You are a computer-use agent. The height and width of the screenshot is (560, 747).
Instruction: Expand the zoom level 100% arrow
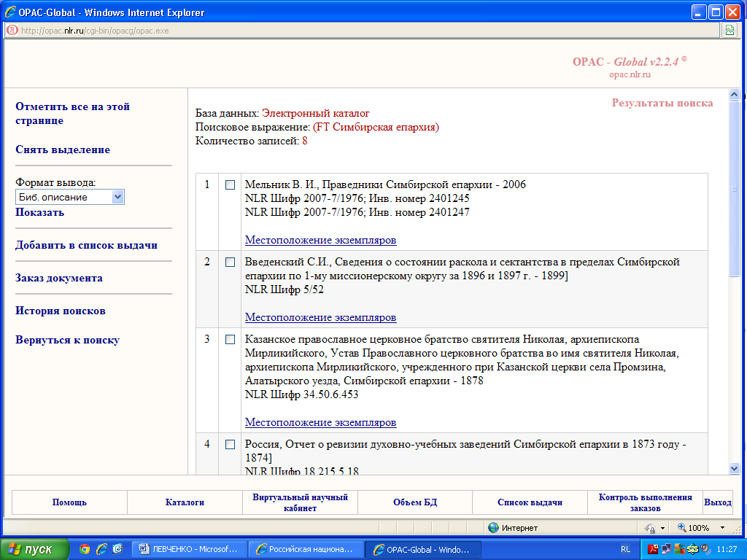click(x=722, y=528)
